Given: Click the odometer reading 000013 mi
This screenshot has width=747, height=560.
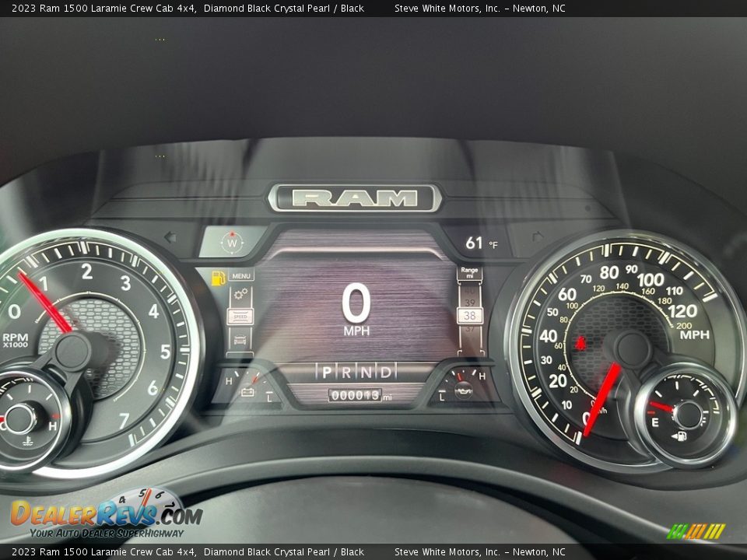Looking at the screenshot, I should pos(360,395).
